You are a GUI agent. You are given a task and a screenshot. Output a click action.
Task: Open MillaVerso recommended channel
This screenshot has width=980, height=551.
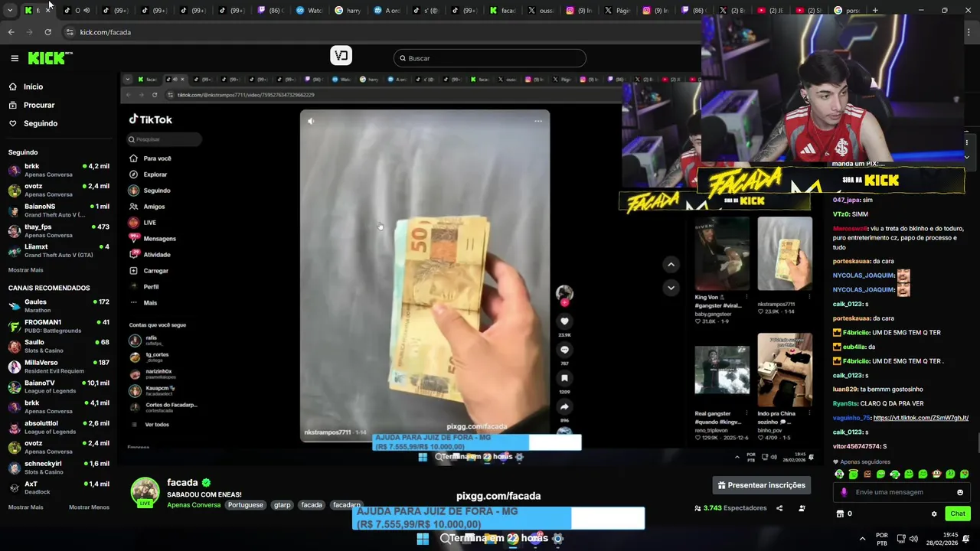(x=59, y=367)
